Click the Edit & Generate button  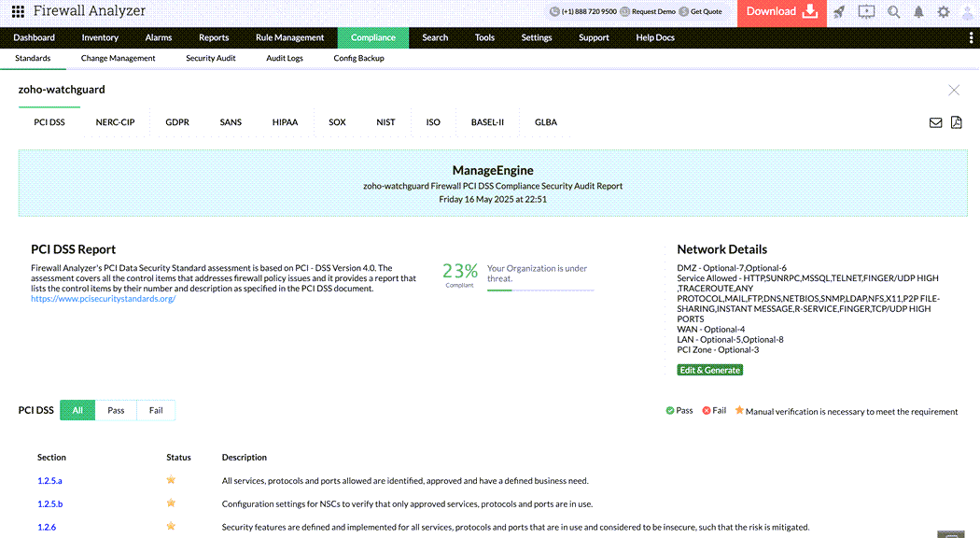pos(709,369)
